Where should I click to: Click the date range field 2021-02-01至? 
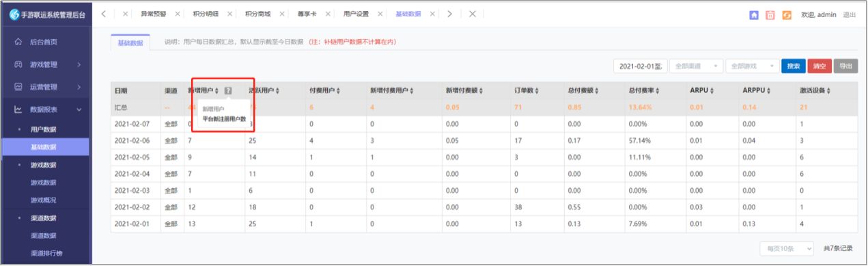pos(640,66)
